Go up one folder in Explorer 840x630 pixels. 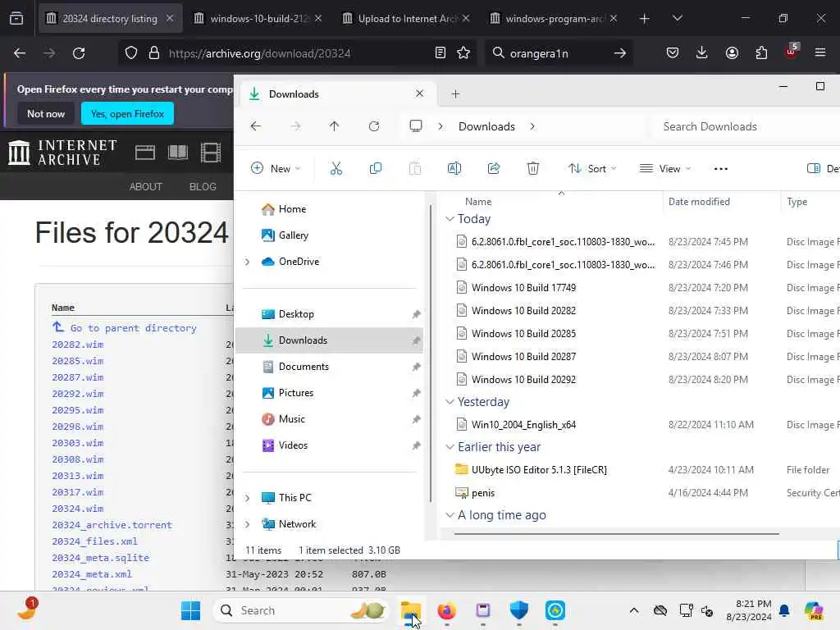[x=335, y=126]
